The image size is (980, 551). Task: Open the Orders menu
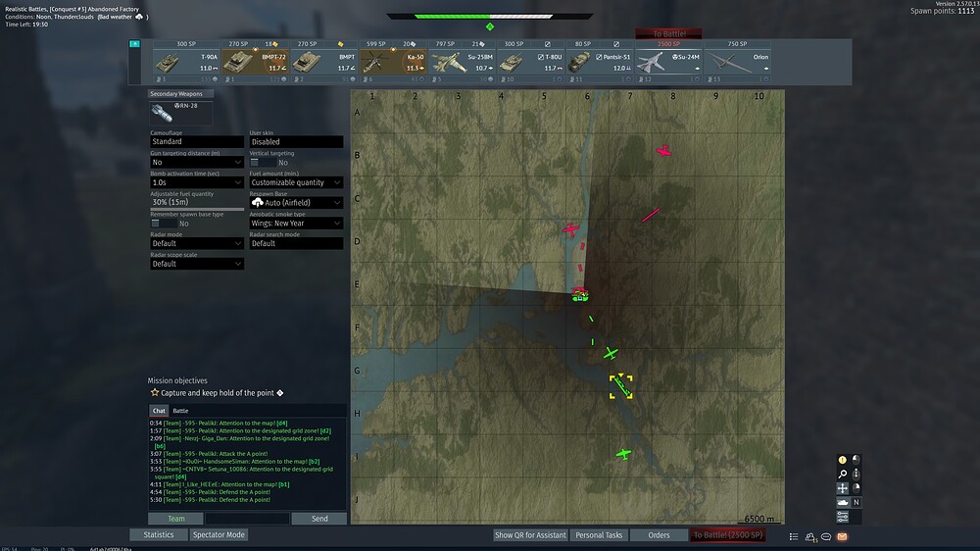tap(659, 535)
